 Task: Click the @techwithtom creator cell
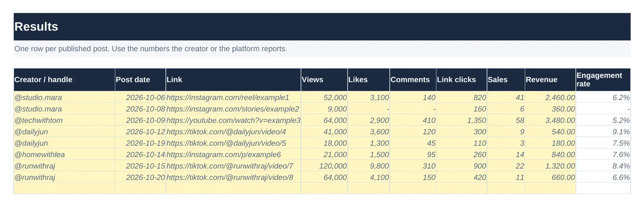click(64, 120)
